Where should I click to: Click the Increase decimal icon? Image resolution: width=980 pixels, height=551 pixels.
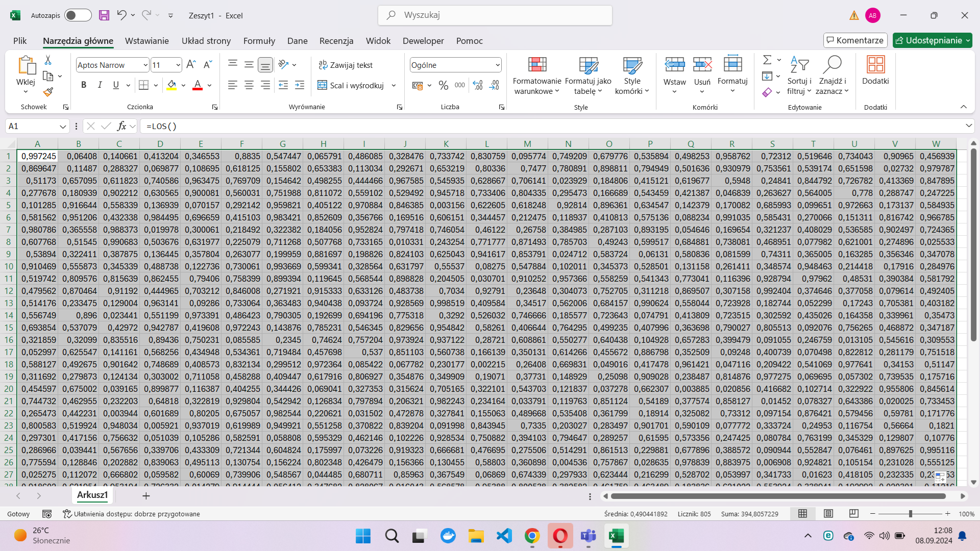pos(478,86)
